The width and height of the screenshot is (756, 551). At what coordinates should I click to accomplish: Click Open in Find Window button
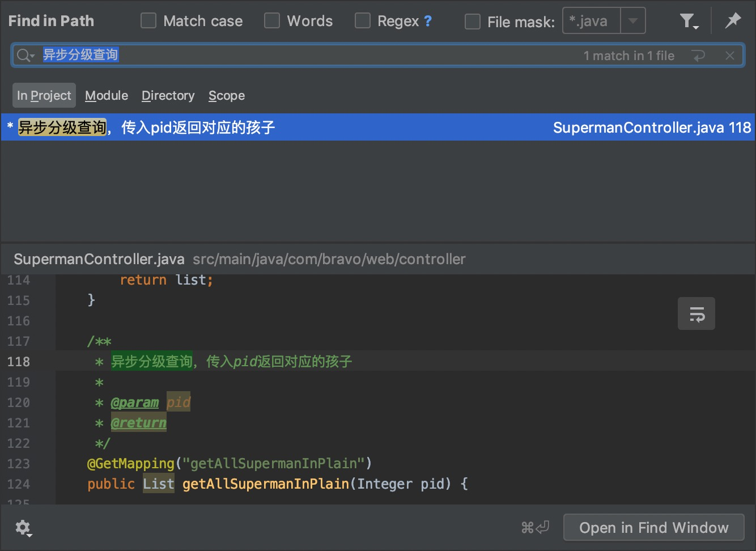(x=653, y=528)
